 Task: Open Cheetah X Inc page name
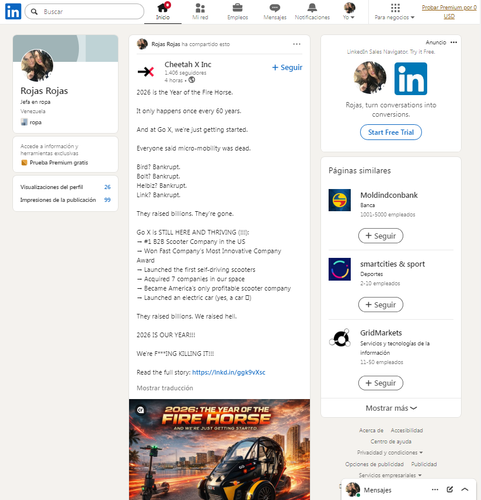click(x=188, y=64)
